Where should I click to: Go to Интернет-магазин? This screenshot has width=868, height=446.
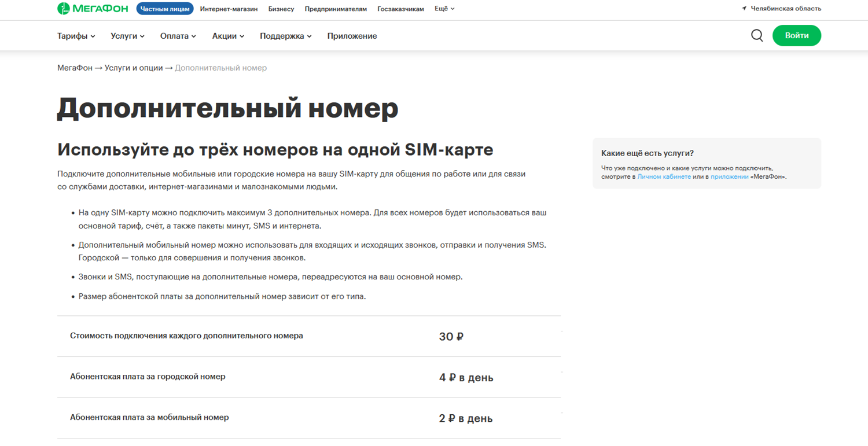[229, 9]
